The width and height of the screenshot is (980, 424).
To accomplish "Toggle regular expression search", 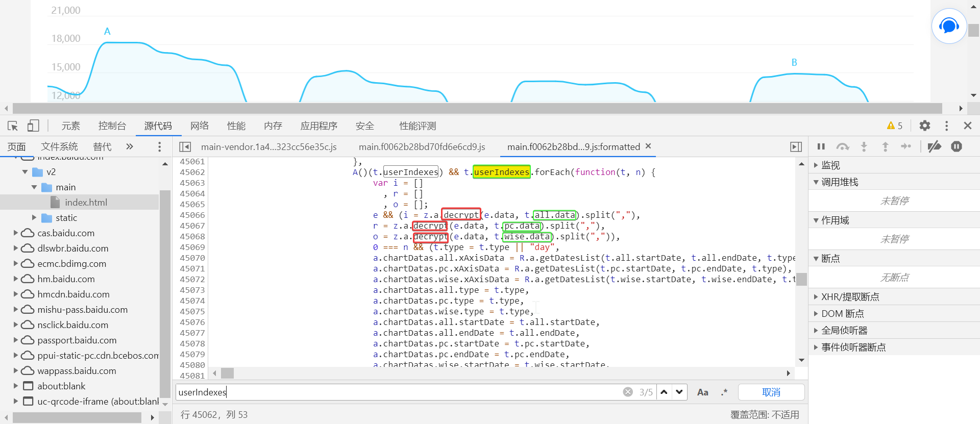I will [724, 392].
